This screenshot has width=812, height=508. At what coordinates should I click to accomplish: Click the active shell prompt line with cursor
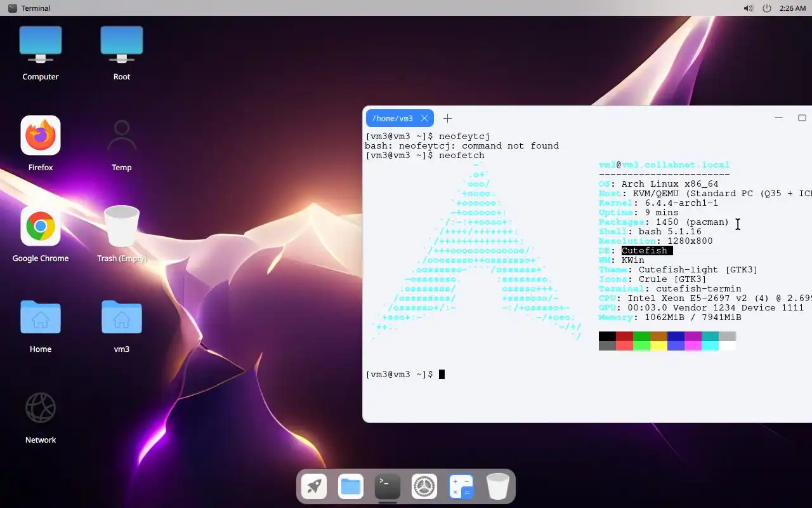pyautogui.click(x=405, y=375)
